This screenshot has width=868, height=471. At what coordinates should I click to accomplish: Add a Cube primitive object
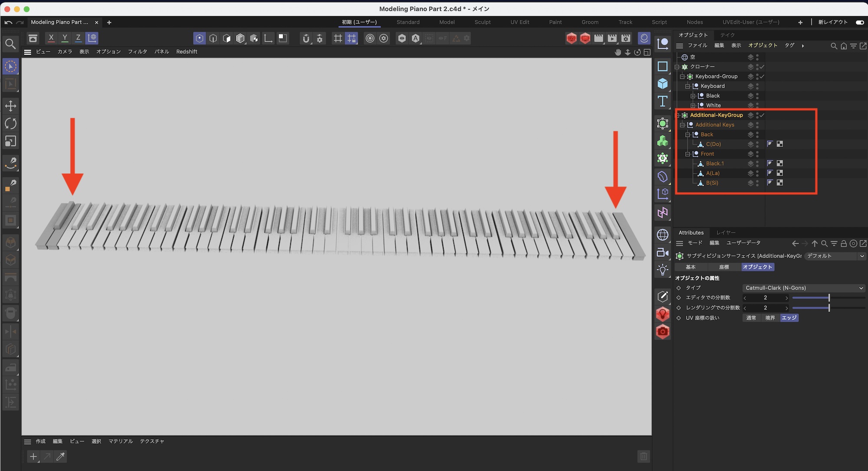click(662, 84)
